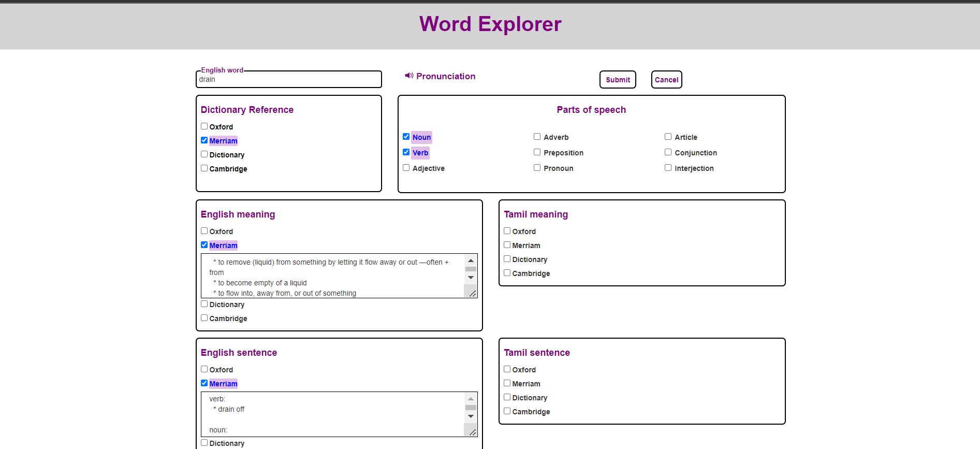
Task: Check Dictionary under English sentence
Action: pos(204,443)
